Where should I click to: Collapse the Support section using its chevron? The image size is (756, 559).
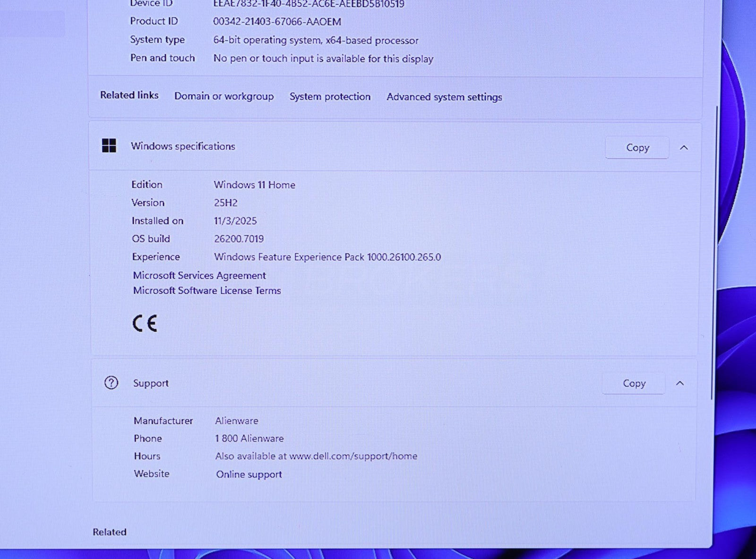click(x=679, y=383)
